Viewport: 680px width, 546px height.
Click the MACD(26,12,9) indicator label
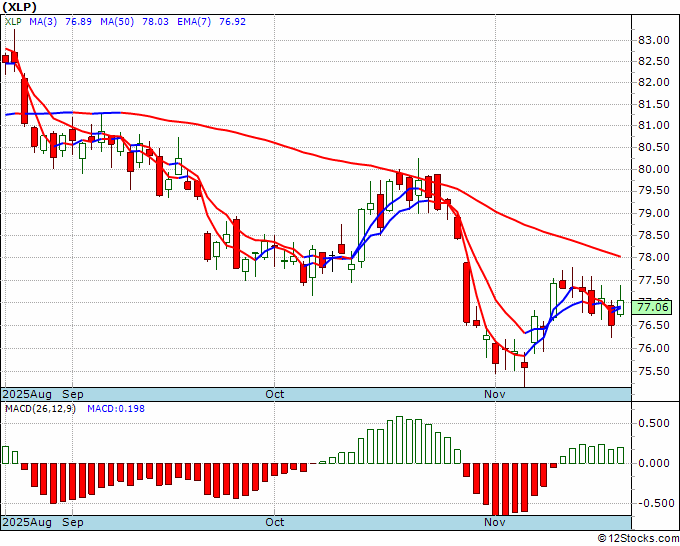click(40, 409)
